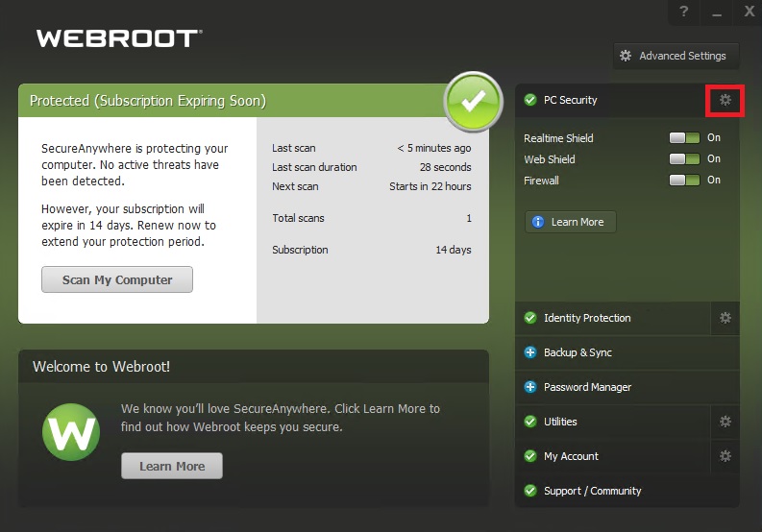Screen dimensions: 762x532
Task: Click the PC Security green check icon
Action: [530, 100]
